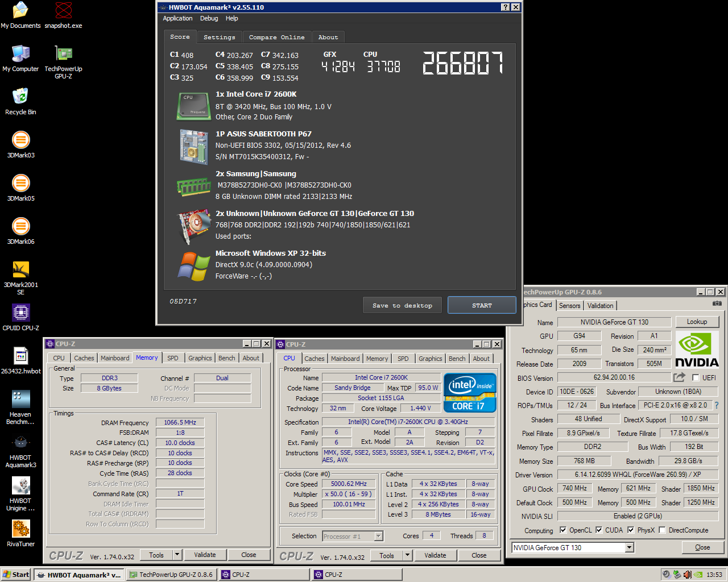Click the memory module icon in Aquamark
728x582 pixels.
pyautogui.click(x=193, y=186)
